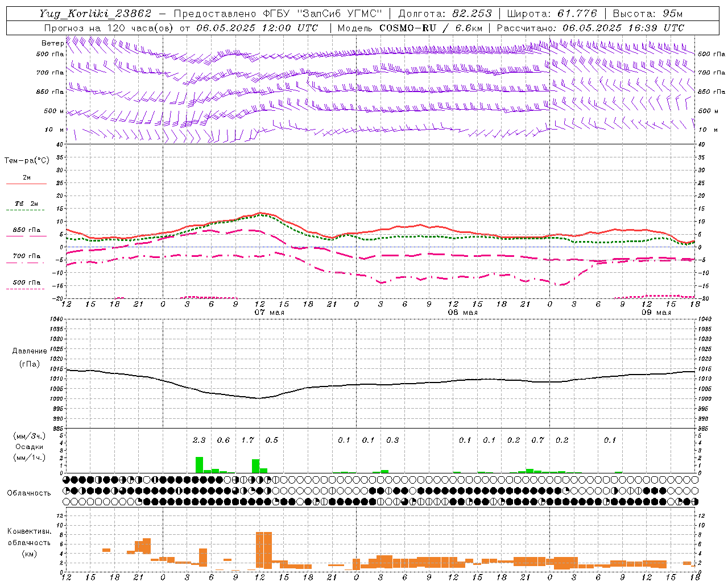Click the 0.6 precipitation value
This screenshot has height=582, width=728.
click(x=224, y=440)
